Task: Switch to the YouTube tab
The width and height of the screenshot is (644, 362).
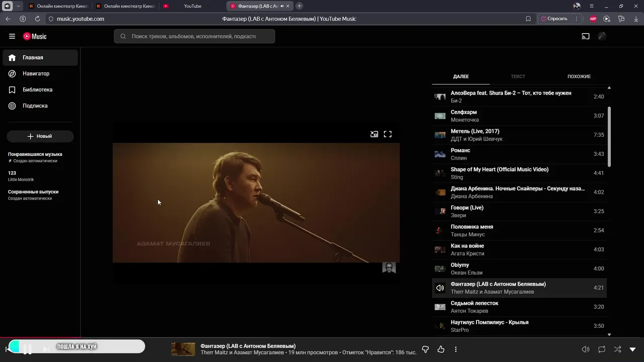Action: (193, 6)
